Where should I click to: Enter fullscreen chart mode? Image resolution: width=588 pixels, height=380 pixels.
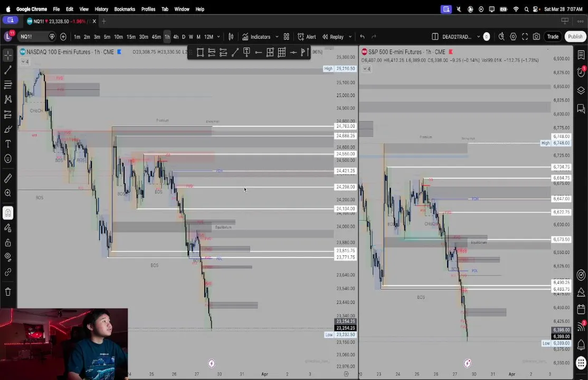pos(525,36)
